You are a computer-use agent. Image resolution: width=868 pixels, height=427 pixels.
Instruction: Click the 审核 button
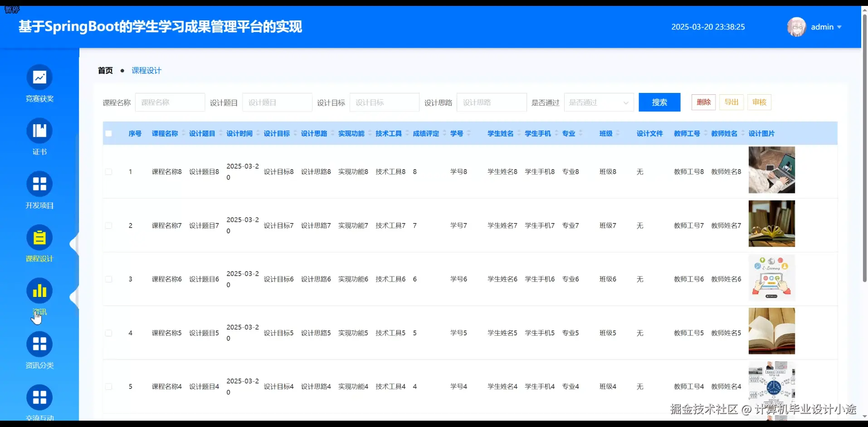pos(759,102)
